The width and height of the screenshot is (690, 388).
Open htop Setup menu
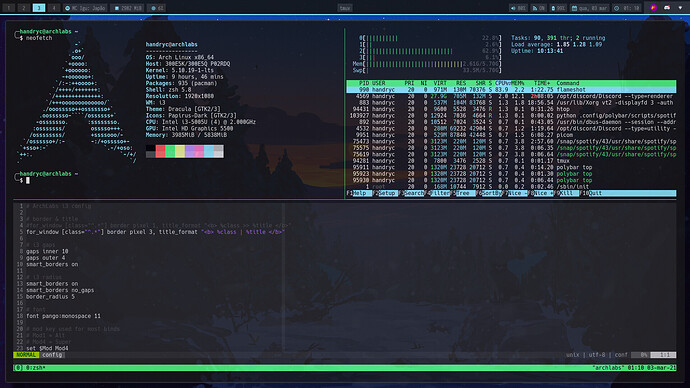[385, 193]
